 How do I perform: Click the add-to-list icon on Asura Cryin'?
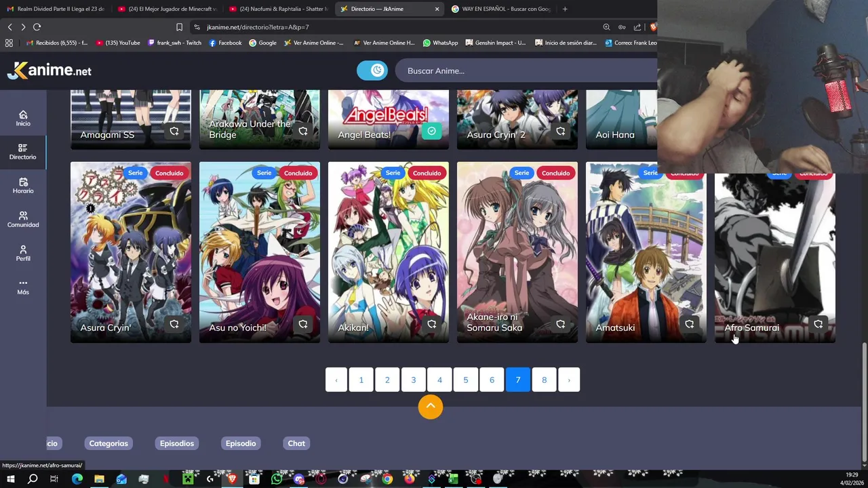click(174, 325)
